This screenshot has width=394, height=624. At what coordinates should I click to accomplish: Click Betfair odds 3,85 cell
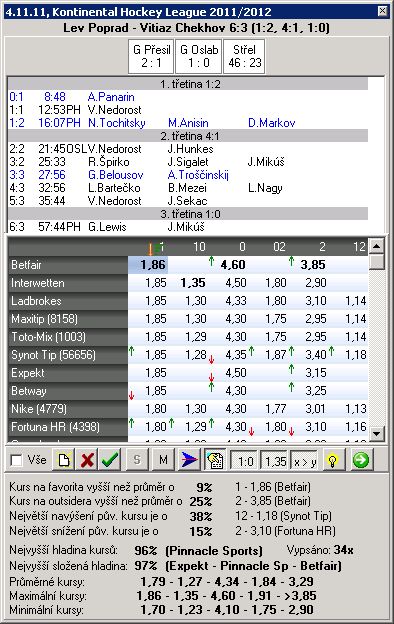(308, 265)
